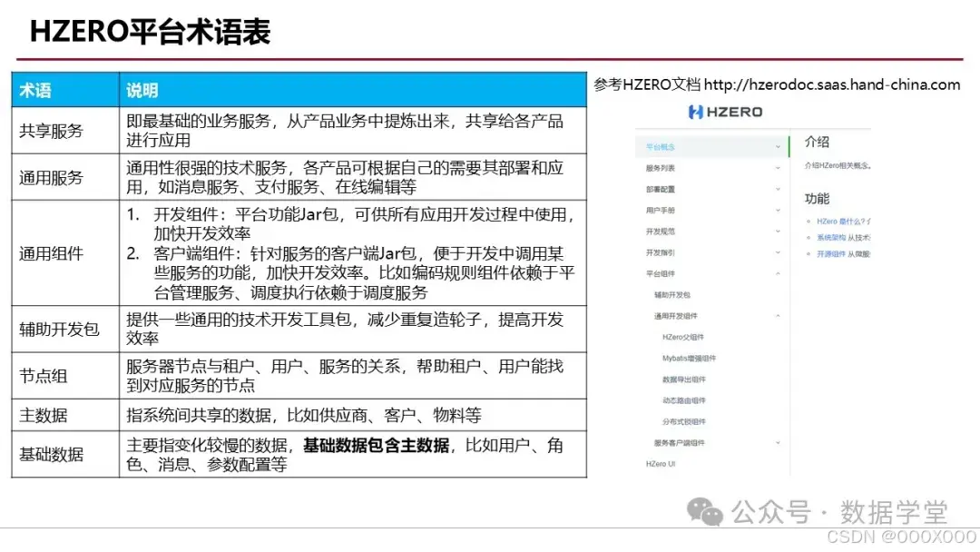Open 部署配置 menu item
The height and width of the screenshot is (552, 980).
coord(660,190)
